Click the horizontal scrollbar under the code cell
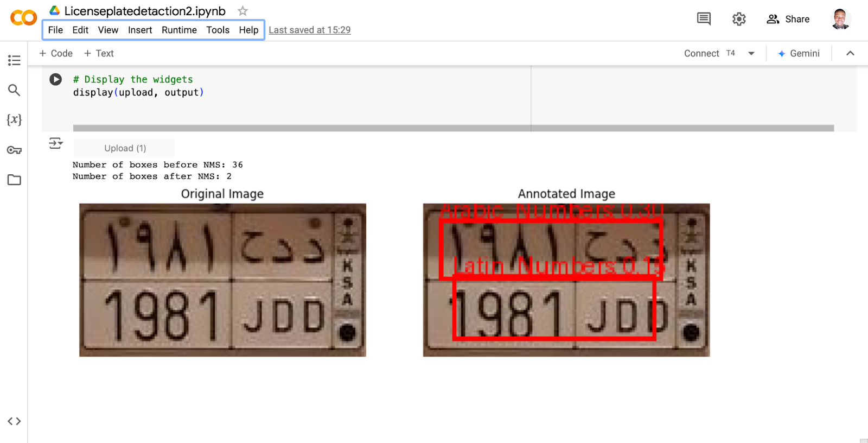Image resolution: width=868 pixels, height=443 pixels. tap(453, 128)
